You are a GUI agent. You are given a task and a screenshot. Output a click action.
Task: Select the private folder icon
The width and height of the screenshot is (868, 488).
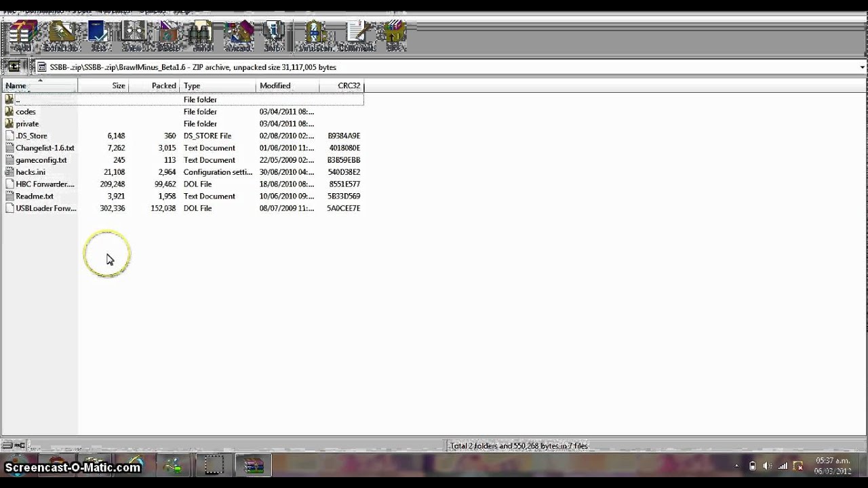point(9,123)
